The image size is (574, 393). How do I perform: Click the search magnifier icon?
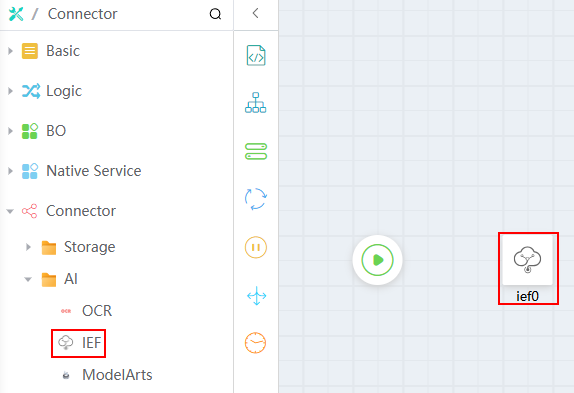215,14
